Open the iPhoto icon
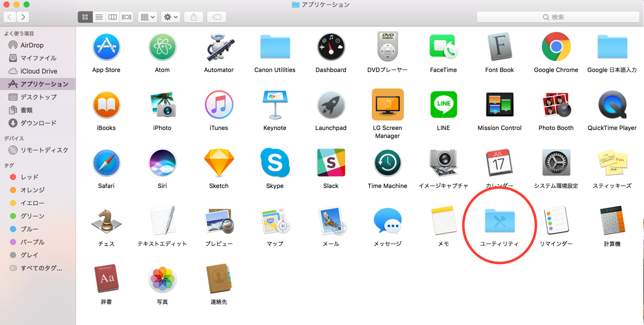This screenshot has height=325, width=644. 162,105
